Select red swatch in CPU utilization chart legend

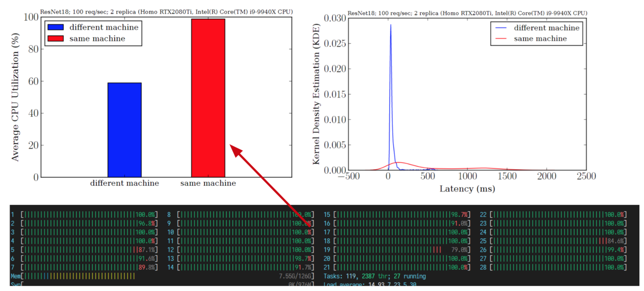56,38
